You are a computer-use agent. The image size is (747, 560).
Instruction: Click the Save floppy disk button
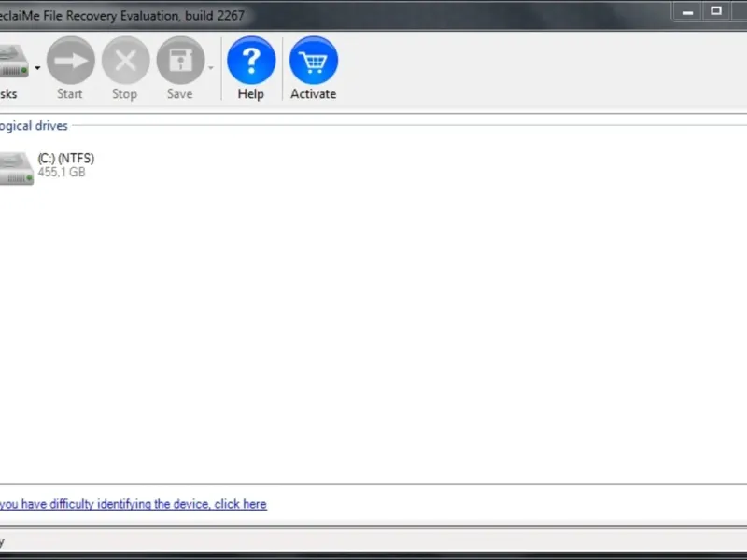pyautogui.click(x=180, y=61)
